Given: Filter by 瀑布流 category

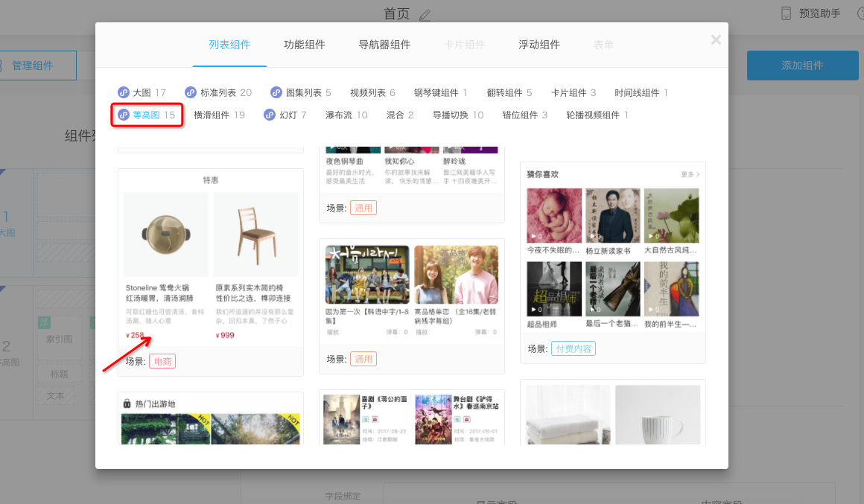Looking at the screenshot, I should click(x=346, y=115).
